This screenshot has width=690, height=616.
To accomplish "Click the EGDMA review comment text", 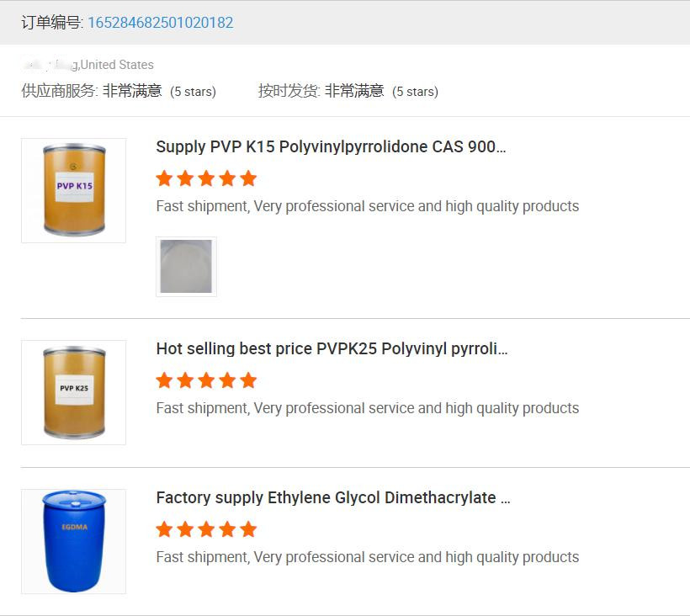I will 367,557.
